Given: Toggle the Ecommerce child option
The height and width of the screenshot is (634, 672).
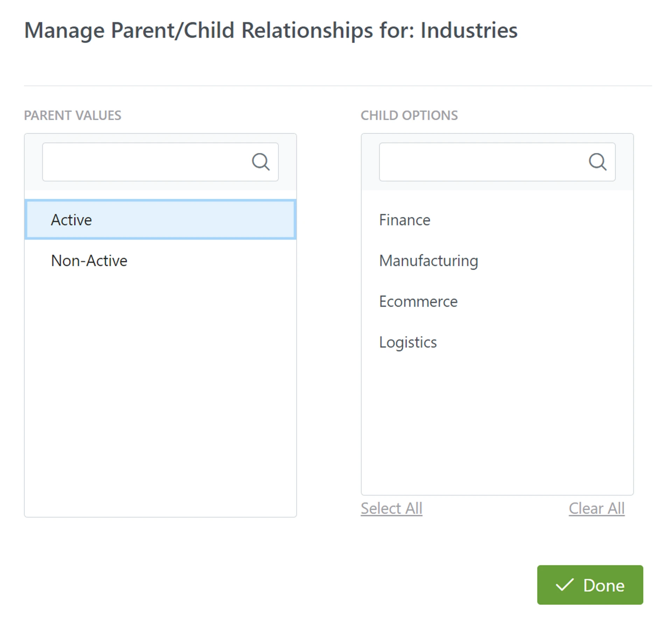Looking at the screenshot, I should [418, 302].
